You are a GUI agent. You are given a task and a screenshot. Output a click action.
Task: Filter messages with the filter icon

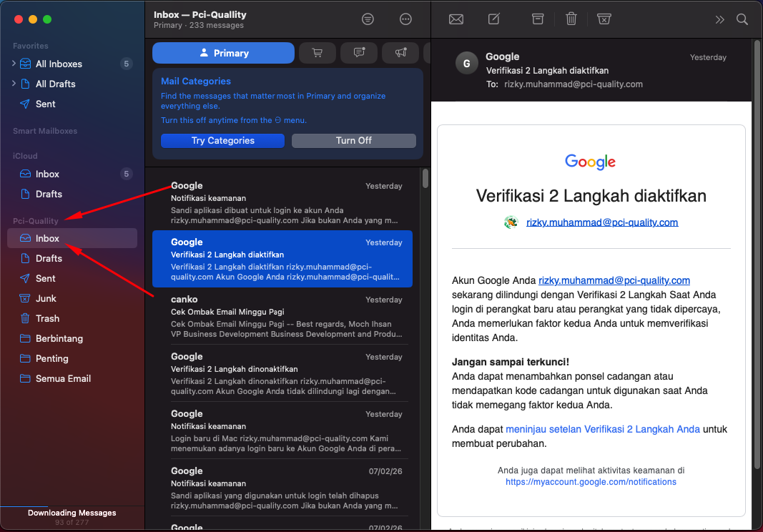pos(368,19)
